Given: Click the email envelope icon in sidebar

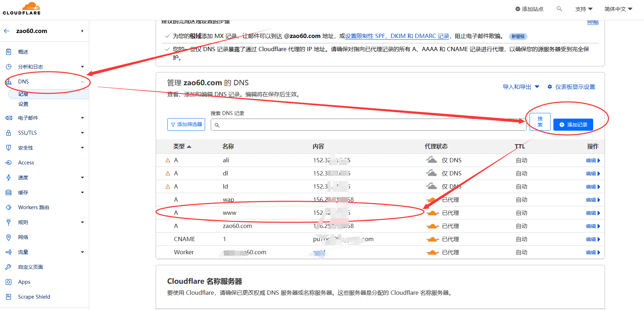Looking at the screenshot, I should 9,118.
